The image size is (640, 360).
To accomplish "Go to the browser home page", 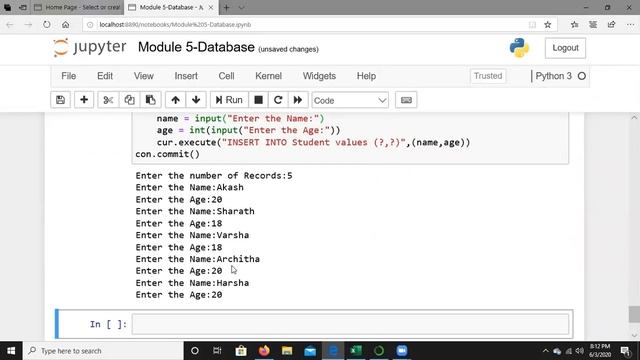I will tap(65, 24).
